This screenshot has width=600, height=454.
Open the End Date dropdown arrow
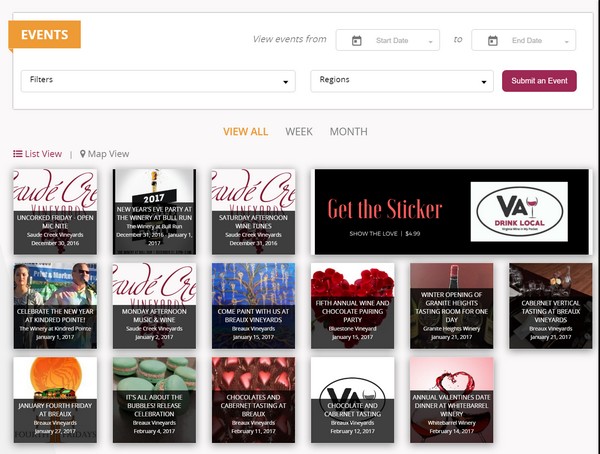[x=567, y=42]
